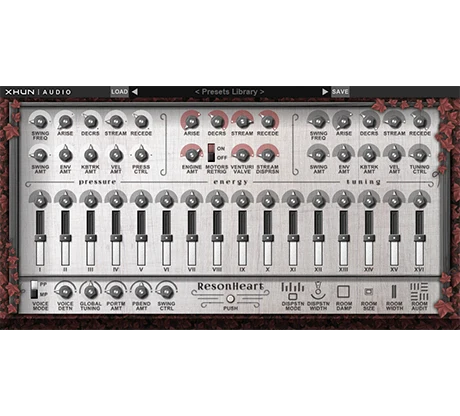Viewport: 460px width, 416px height.
Task: Click the tuning KBTRK AMT knob
Action: [369, 155]
